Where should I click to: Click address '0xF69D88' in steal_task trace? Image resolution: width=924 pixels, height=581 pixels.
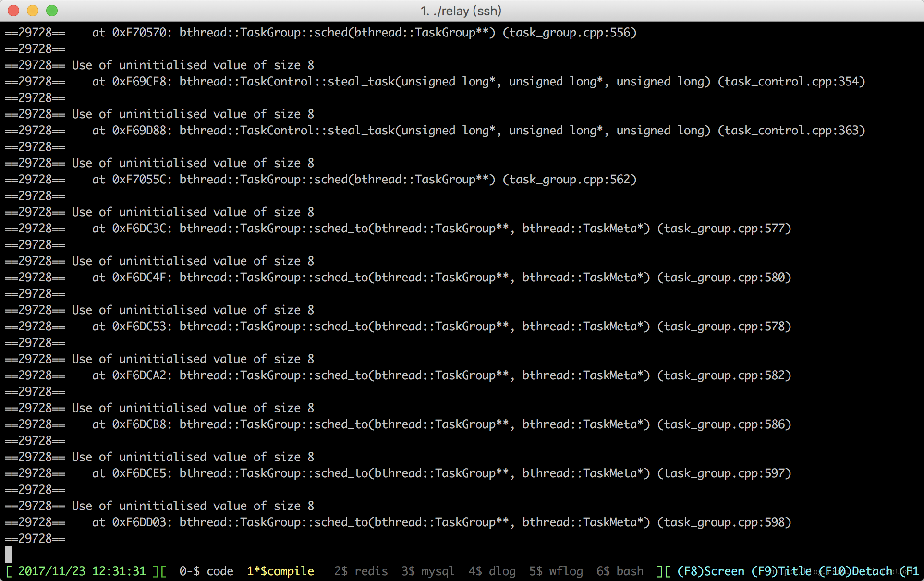[x=139, y=131]
